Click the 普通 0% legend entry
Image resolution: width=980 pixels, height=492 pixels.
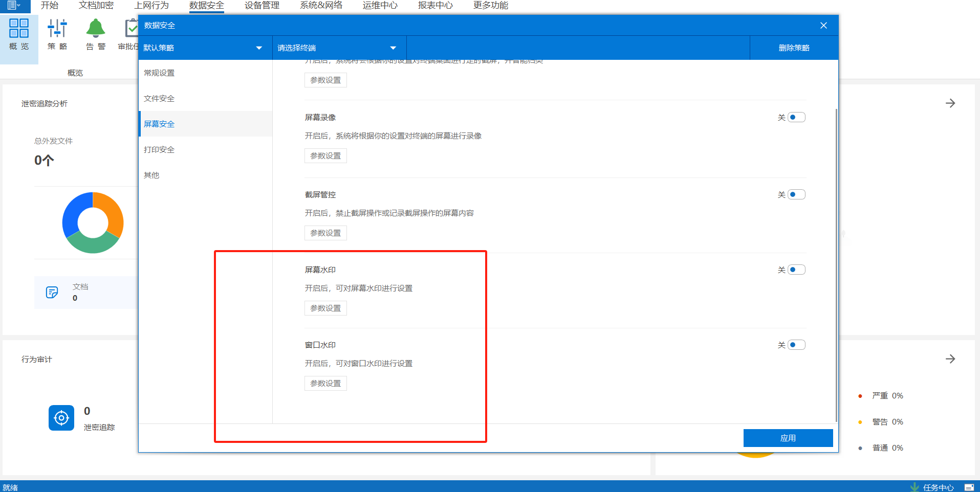point(881,448)
